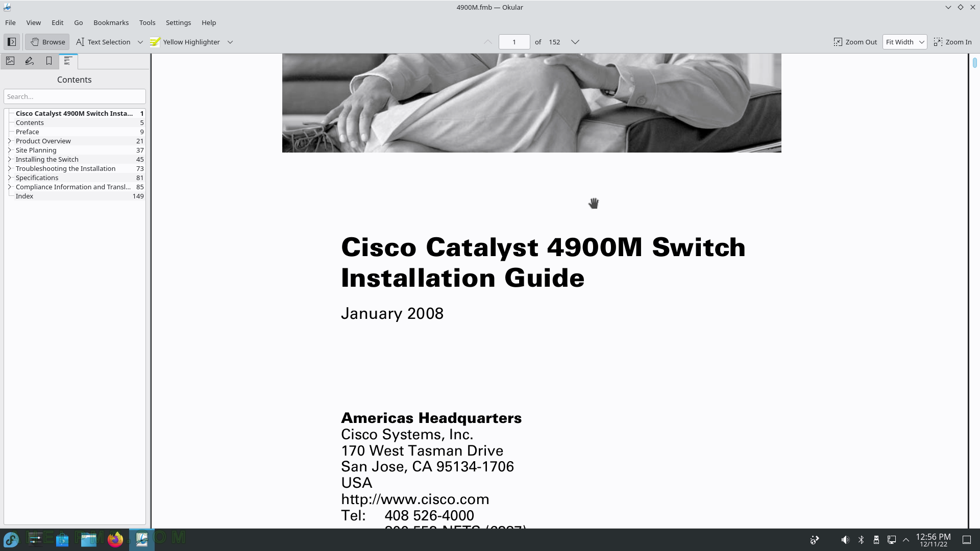Image resolution: width=980 pixels, height=551 pixels.
Task: Toggle the sidebar with the Show Sidebar icon
Action: coord(12,42)
